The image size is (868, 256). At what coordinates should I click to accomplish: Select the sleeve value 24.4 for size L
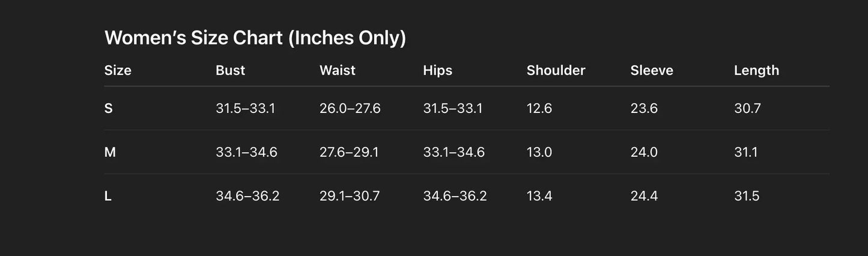point(644,197)
